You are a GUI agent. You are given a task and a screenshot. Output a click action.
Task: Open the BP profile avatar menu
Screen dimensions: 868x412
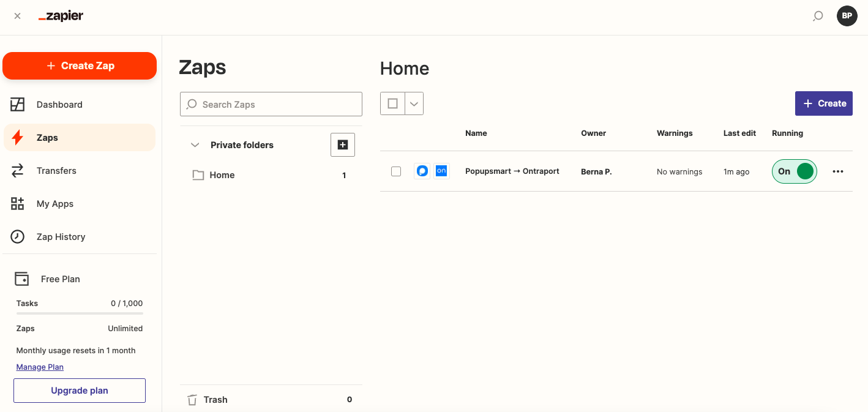[847, 16]
